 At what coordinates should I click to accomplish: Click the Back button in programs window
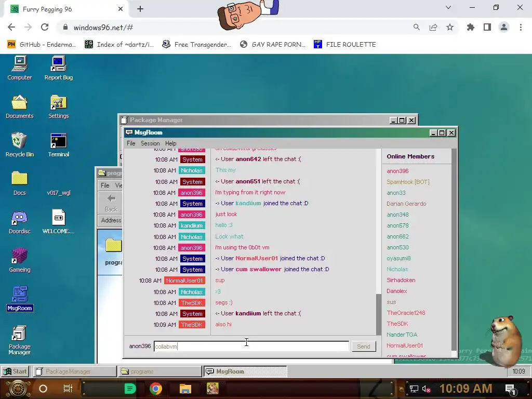tap(111, 203)
